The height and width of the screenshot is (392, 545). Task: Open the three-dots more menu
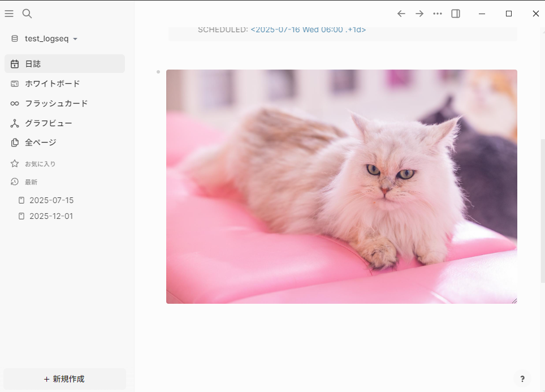[438, 14]
